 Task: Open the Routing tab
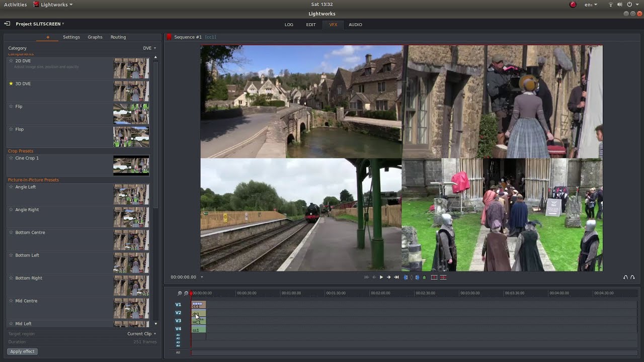coord(118,37)
